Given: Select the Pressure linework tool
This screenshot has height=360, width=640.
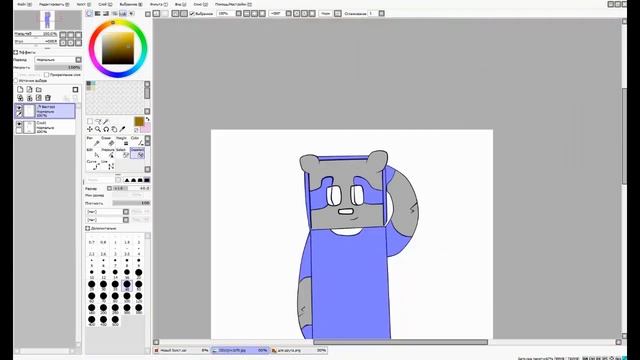Looking at the screenshot, I should point(107,153).
